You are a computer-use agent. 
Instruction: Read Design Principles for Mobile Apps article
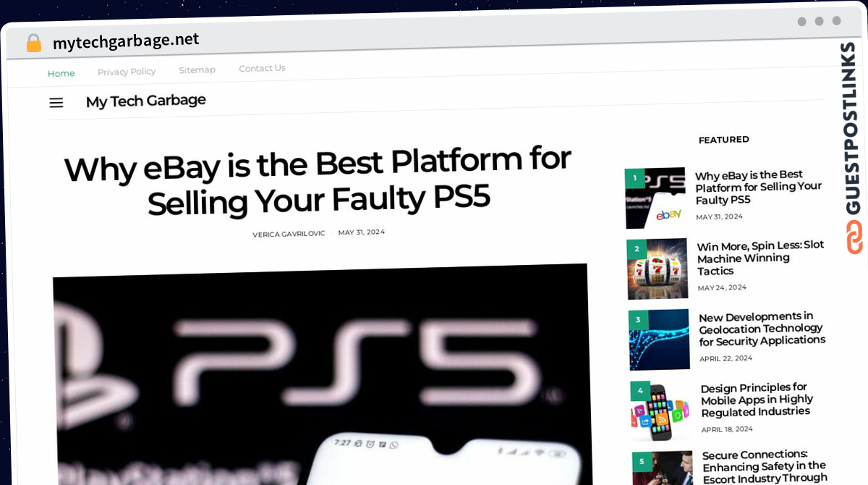(x=757, y=400)
